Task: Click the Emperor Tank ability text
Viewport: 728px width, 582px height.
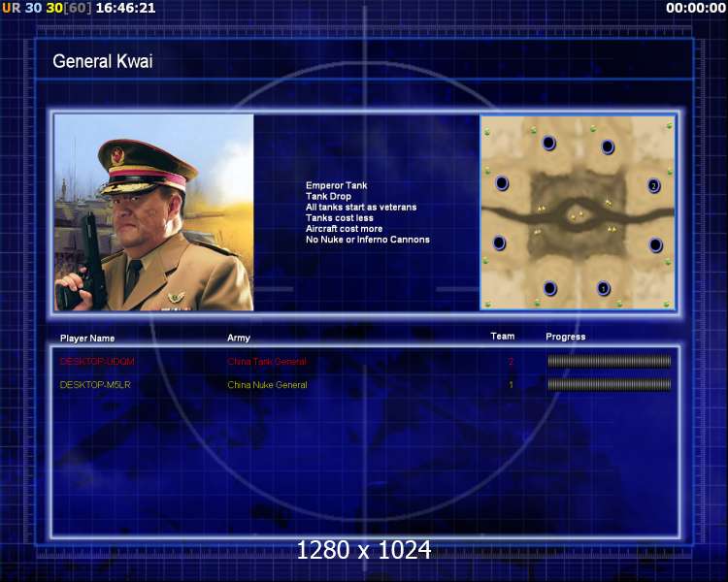Action: [x=336, y=185]
